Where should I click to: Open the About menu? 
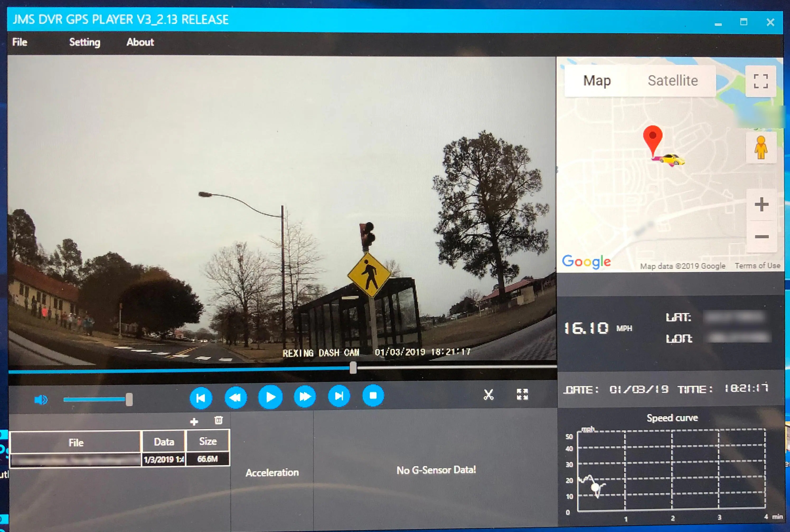tap(140, 42)
